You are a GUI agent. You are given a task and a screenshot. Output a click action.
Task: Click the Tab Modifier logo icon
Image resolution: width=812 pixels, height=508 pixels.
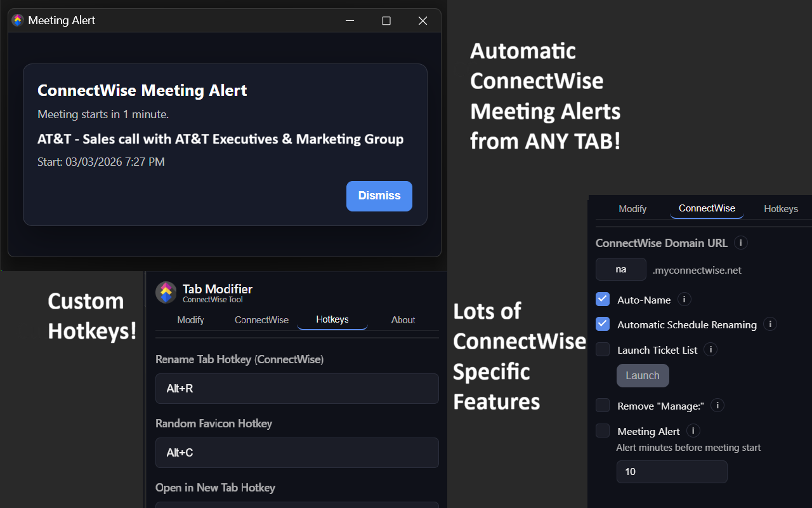coord(166,292)
